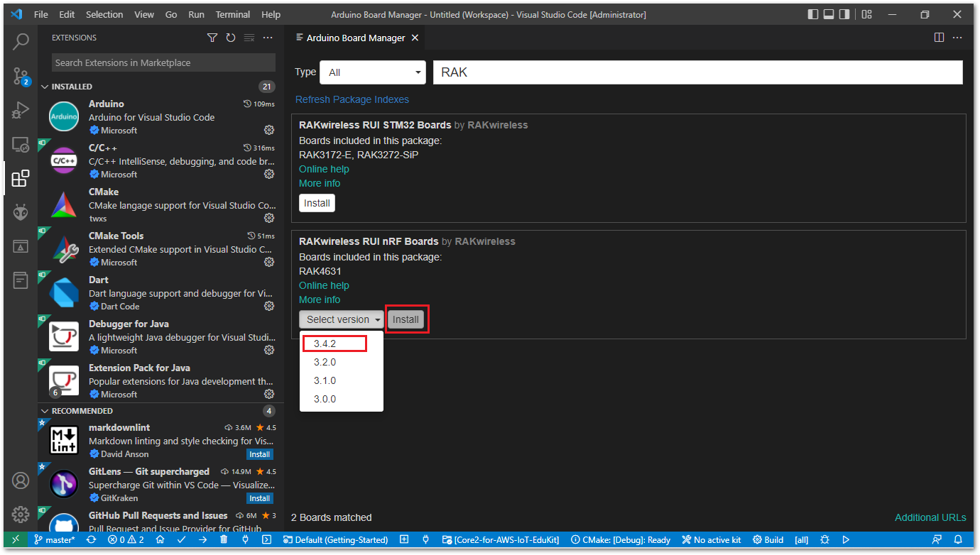Filter extensions using the funnel icon
Screen dimensions: 980x555
click(x=212, y=38)
